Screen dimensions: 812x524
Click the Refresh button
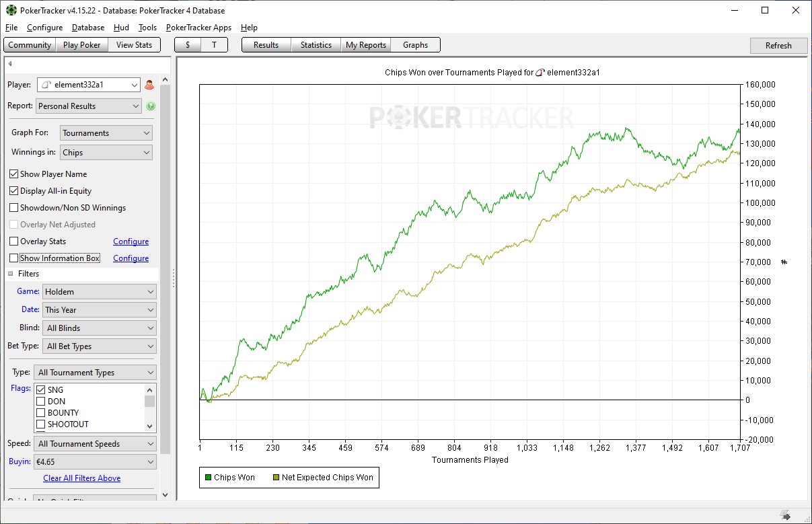pos(778,46)
